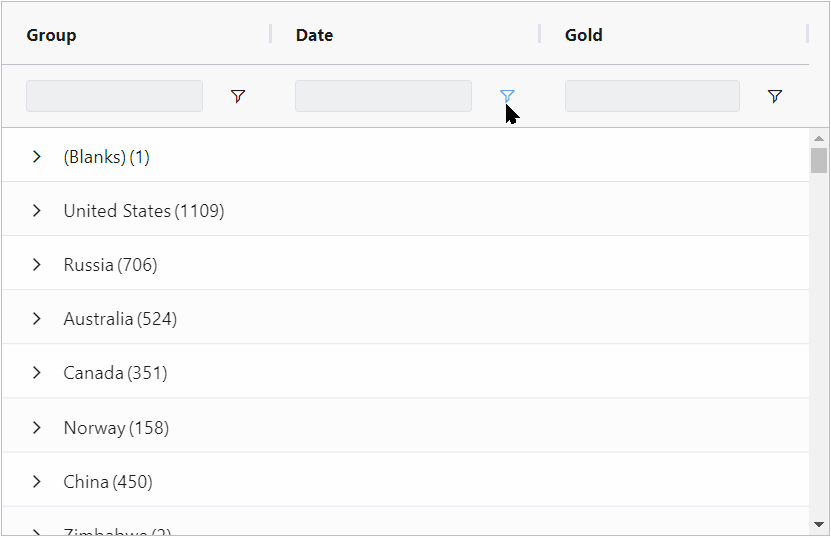The width and height of the screenshot is (831, 538).
Task: Open the Gold column filter icon
Action: (775, 96)
